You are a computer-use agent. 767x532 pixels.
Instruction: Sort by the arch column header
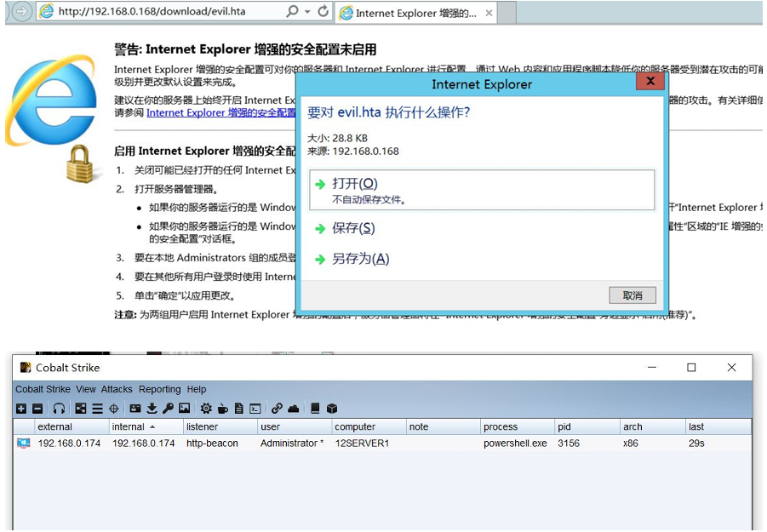[x=653, y=426]
